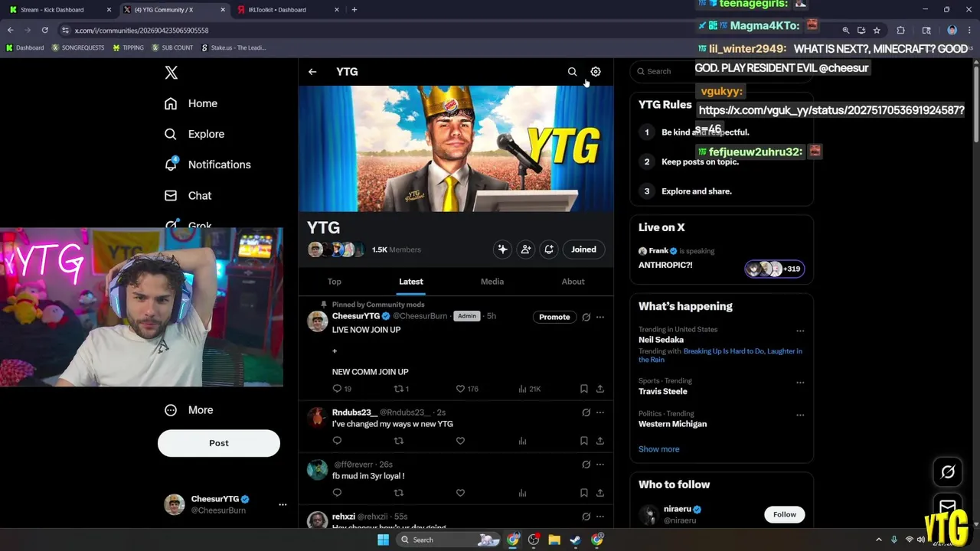Bookmark the Rndubs23__ post
Image resolution: width=980 pixels, height=551 pixels.
tap(583, 441)
